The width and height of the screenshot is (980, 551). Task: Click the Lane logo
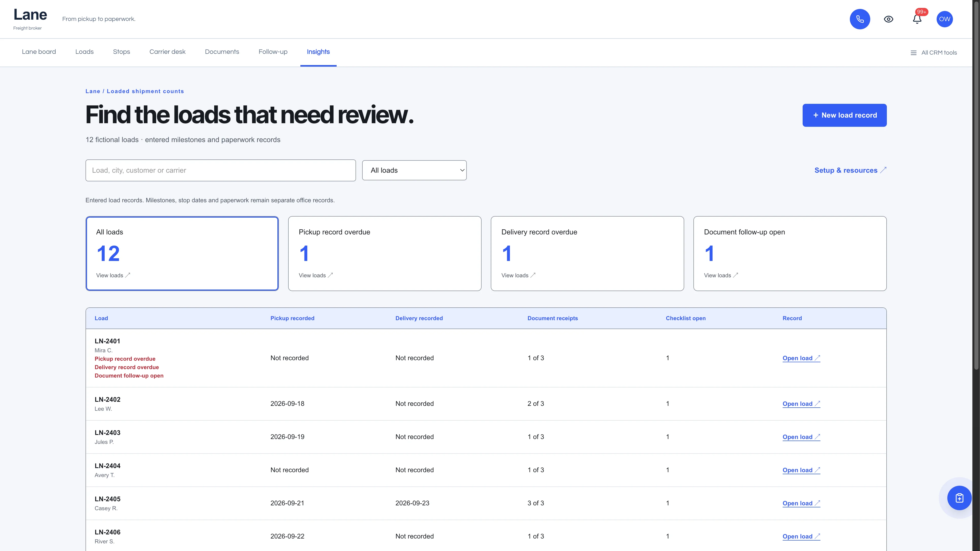coord(30,15)
